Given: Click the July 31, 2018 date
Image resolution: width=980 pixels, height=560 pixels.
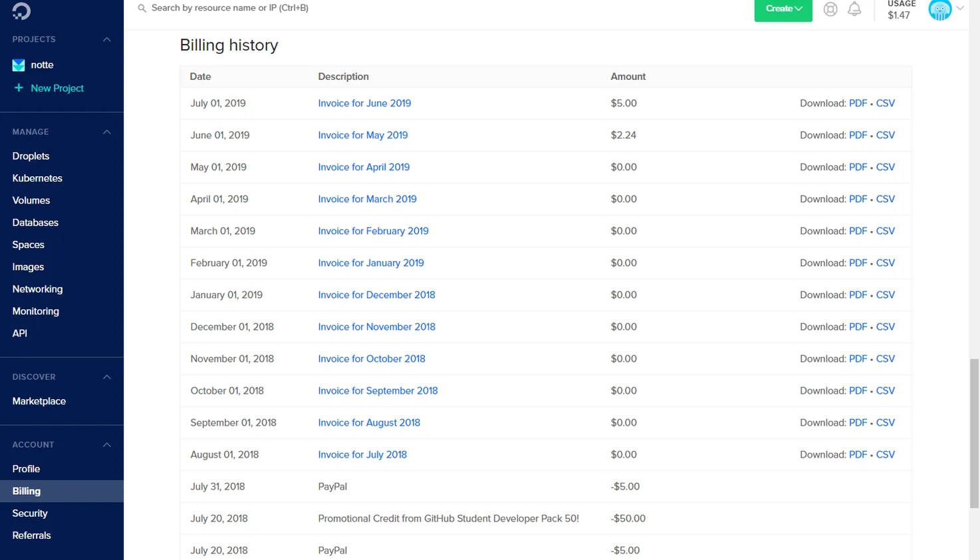Looking at the screenshot, I should [x=217, y=486].
